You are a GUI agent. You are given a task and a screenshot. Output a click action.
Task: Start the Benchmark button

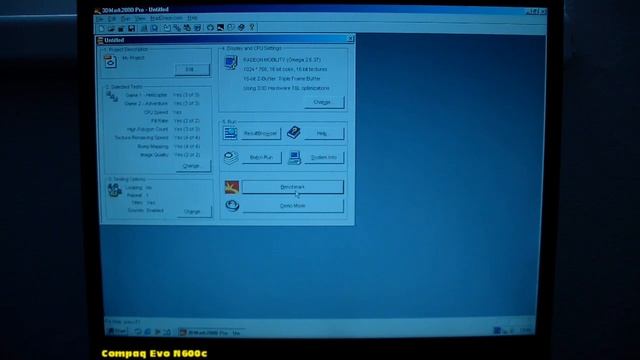click(293, 187)
